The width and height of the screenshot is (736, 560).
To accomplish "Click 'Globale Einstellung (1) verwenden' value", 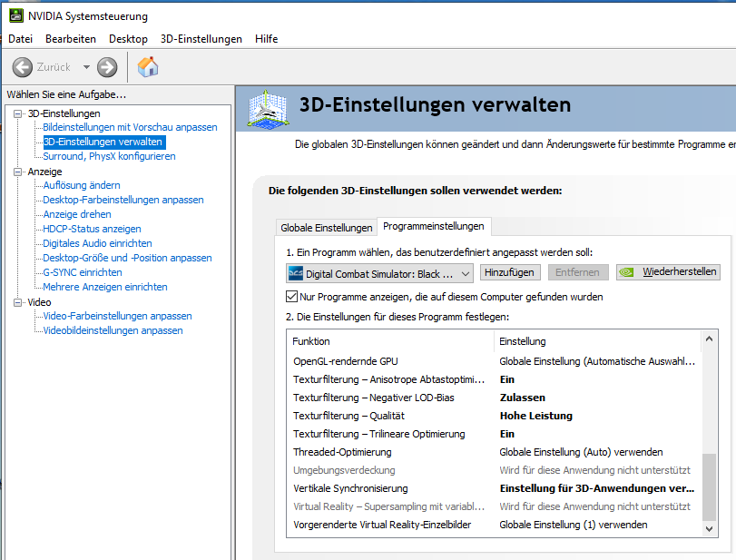I will 574,525.
